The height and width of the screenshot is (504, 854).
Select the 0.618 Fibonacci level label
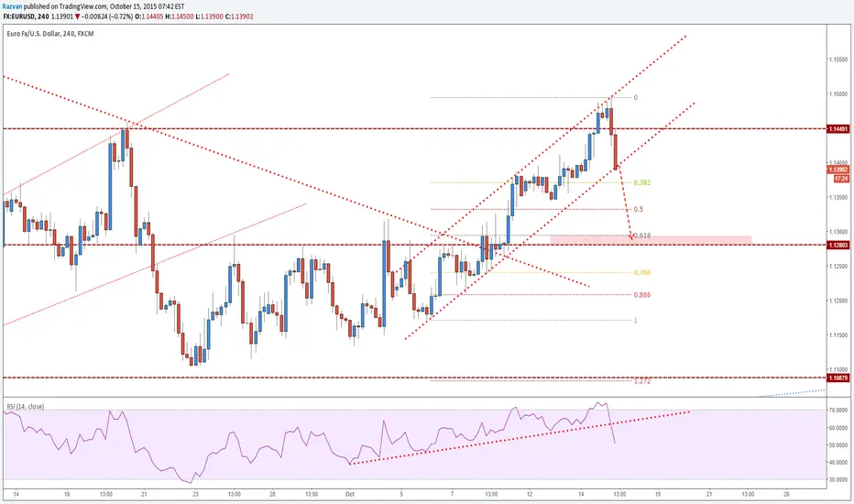click(x=642, y=236)
